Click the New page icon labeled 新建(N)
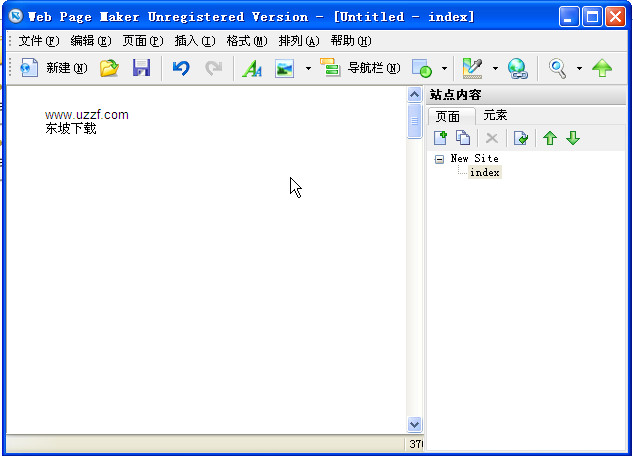This screenshot has width=633, height=456. 29,67
